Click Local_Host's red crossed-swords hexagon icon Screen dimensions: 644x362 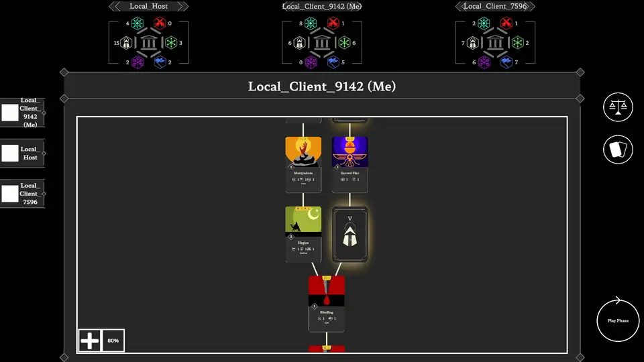pyautogui.click(x=160, y=23)
